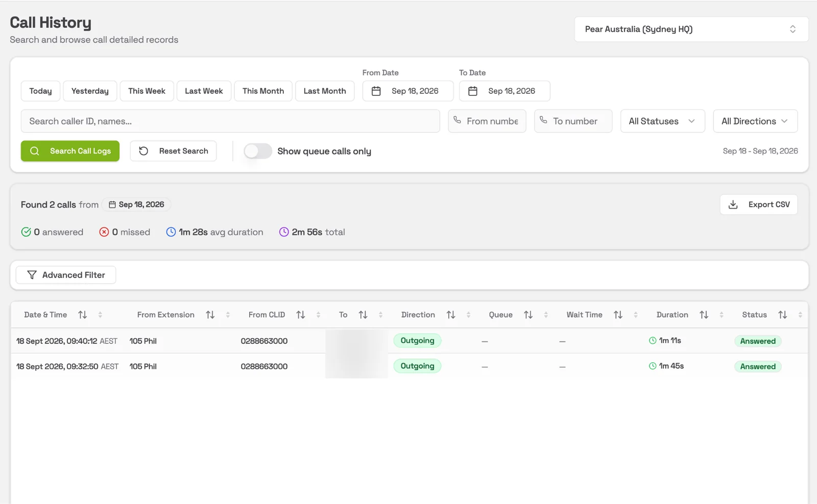Sort the Wait Time column

pyautogui.click(x=618, y=315)
